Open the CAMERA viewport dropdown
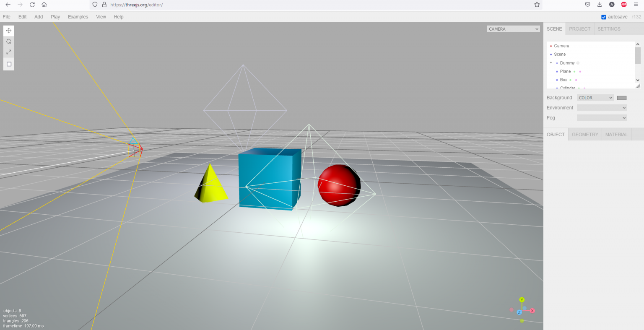The width and height of the screenshot is (644, 330). tap(513, 29)
